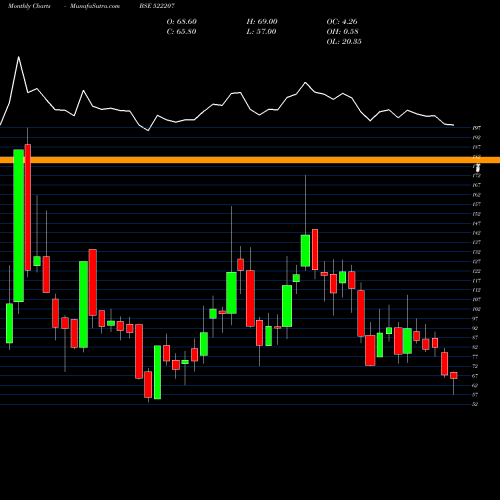The height and width of the screenshot is (500, 500).
Task: Open the MunafaSutra.com label
Action: (95, 6)
